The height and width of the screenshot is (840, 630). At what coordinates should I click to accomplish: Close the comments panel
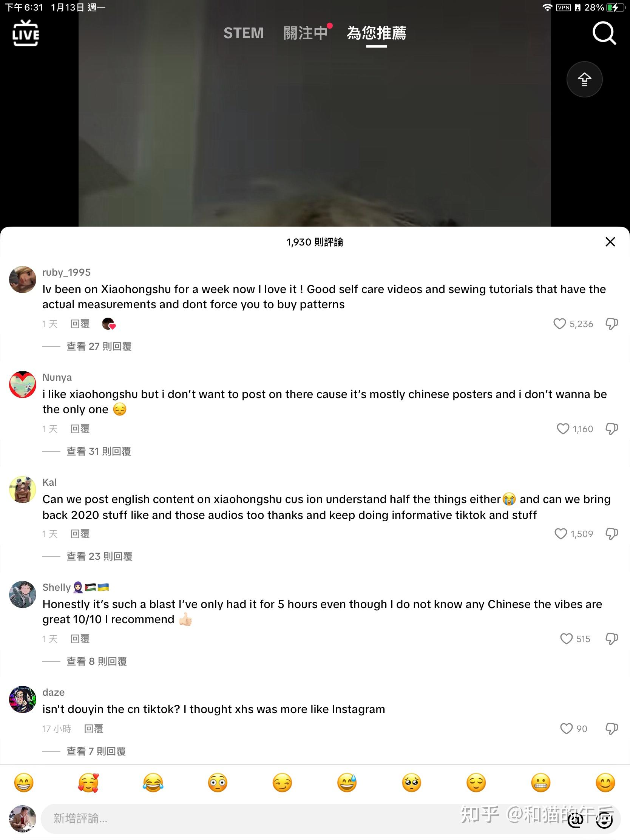[x=610, y=242]
